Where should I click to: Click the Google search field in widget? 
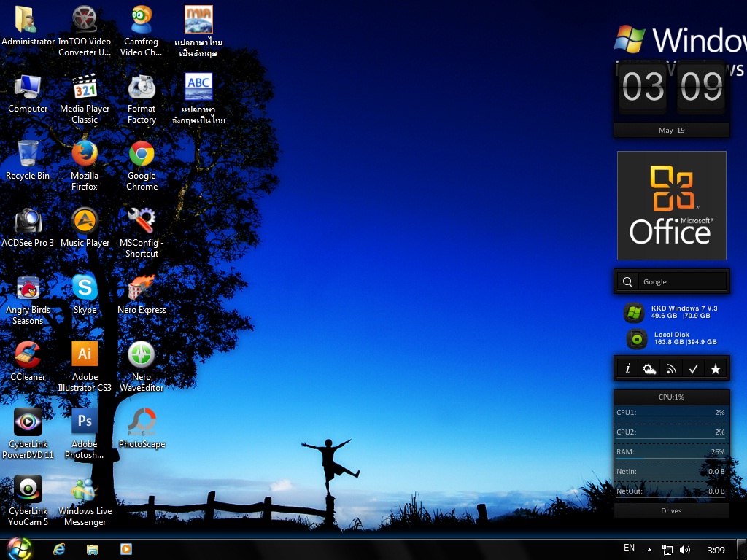point(683,282)
